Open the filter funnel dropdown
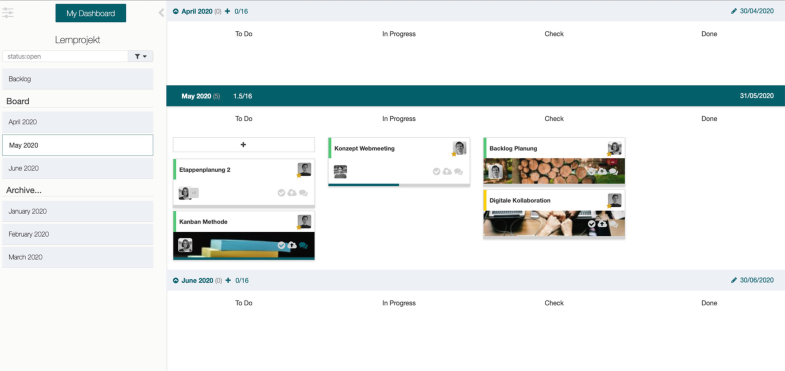The height and width of the screenshot is (371, 785). click(x=141, y=57)
